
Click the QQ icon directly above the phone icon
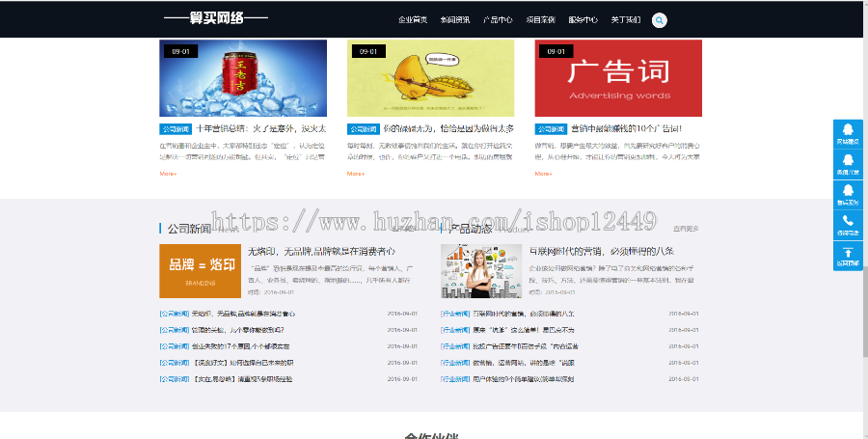click(x=848, y=194)
